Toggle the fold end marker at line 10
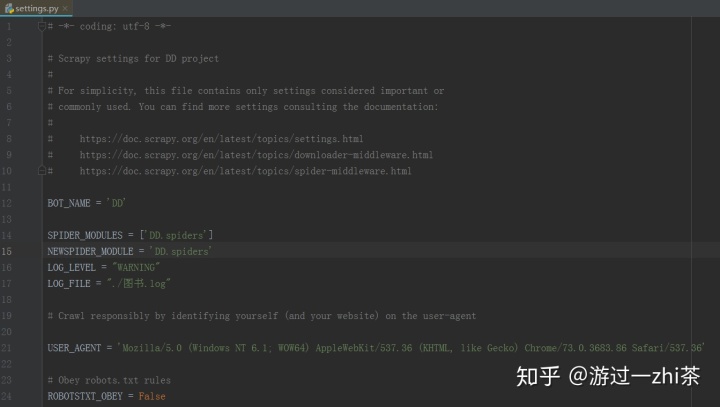 [x=42, y=171]
